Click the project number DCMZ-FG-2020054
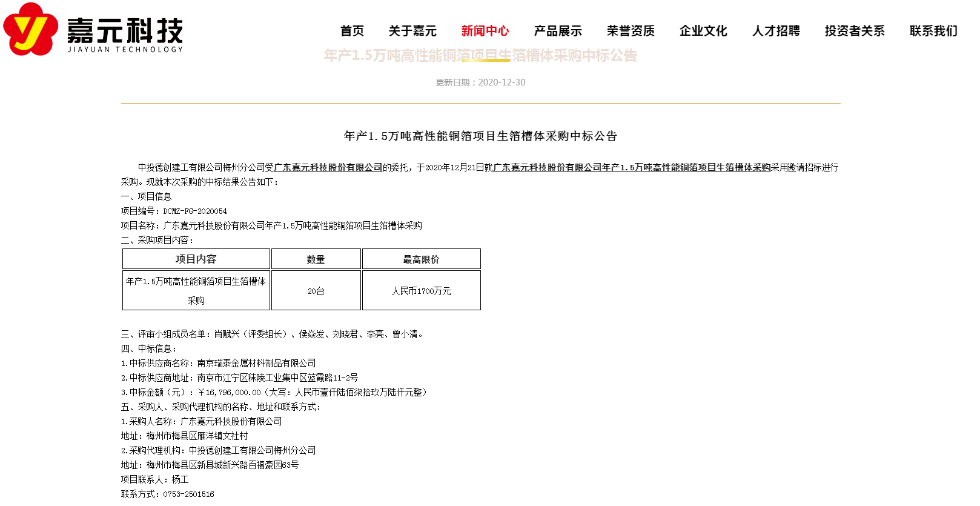980x506 pixels. tap(195, 211)
